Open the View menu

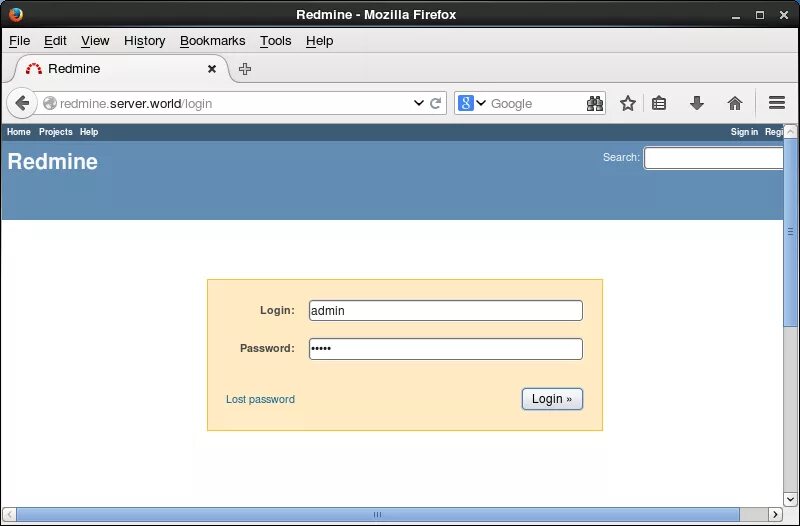[x=95, y=41]
